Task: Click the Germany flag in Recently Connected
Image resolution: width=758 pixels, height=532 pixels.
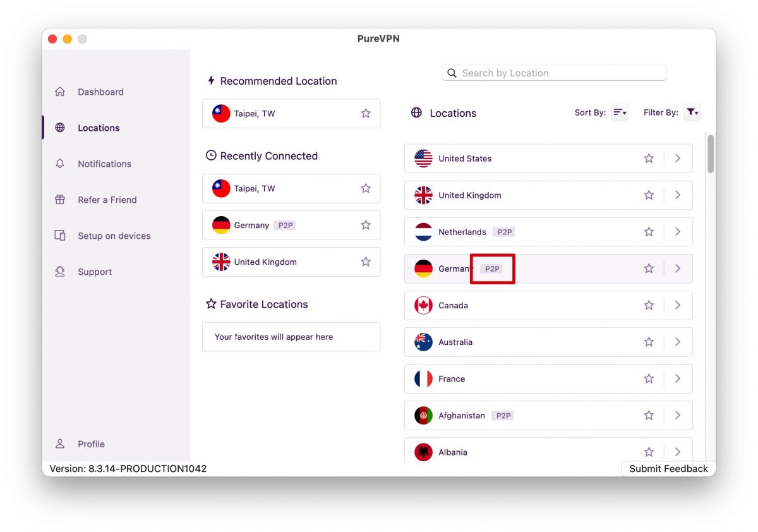Action: [221, 225]
